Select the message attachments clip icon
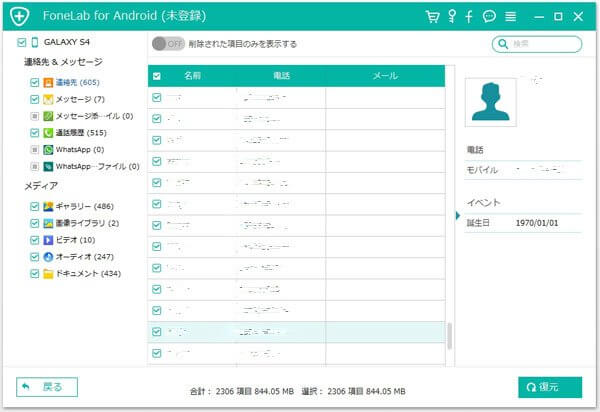The width and height of the screenshot is (600, 412). (x=48, y=116)
